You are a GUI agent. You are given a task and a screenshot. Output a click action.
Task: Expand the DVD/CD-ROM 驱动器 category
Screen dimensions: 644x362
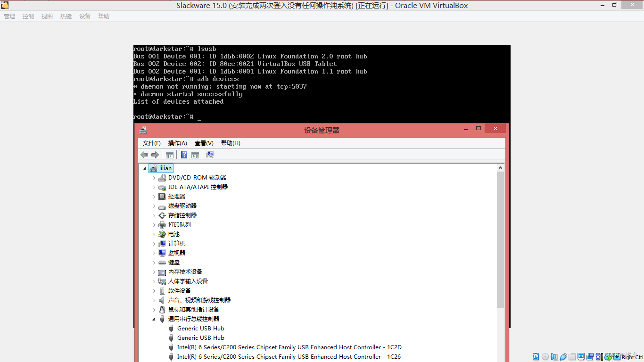click(154, 177)
